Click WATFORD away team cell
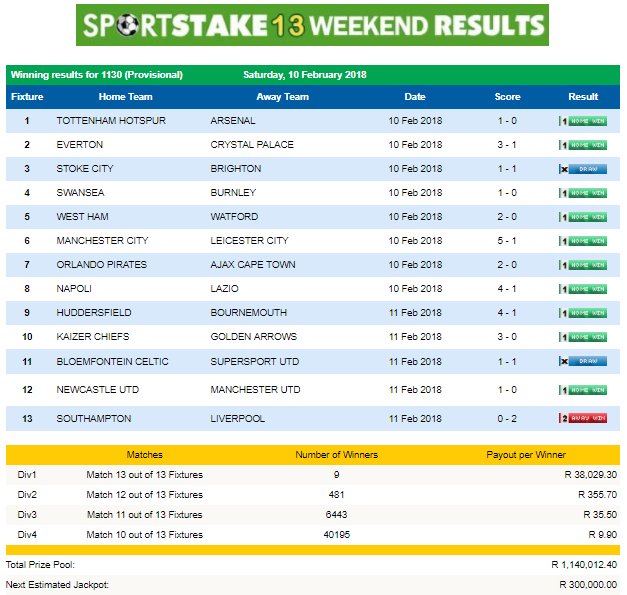The width and height of the screenshot is (627, 595). point(234,217)
